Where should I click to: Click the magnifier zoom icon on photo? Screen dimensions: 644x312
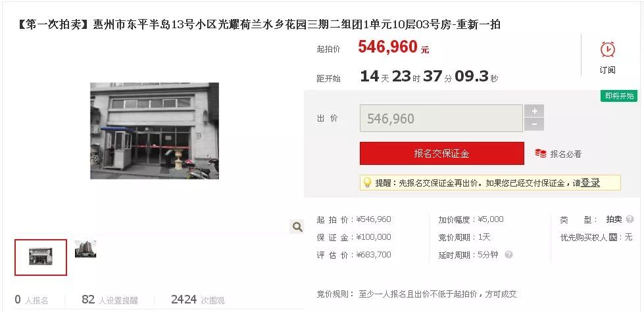(x=297, y=227)
